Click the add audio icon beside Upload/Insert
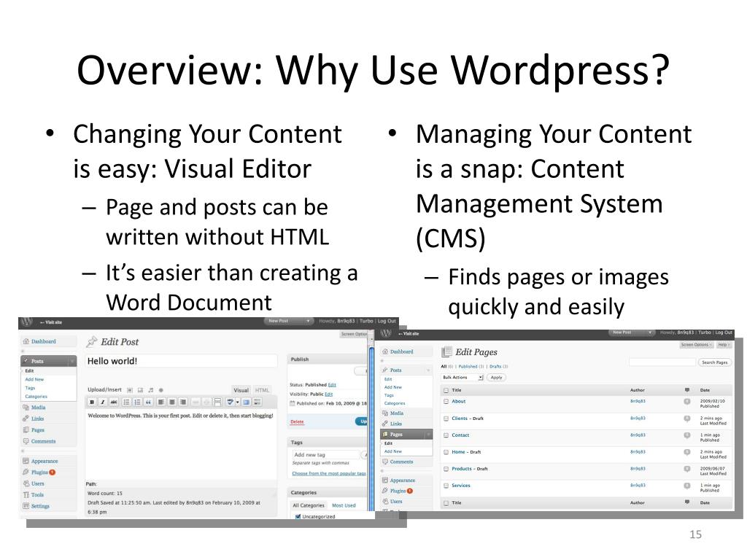The height and width of the screenshot is (560, 747). pos(151,390)
